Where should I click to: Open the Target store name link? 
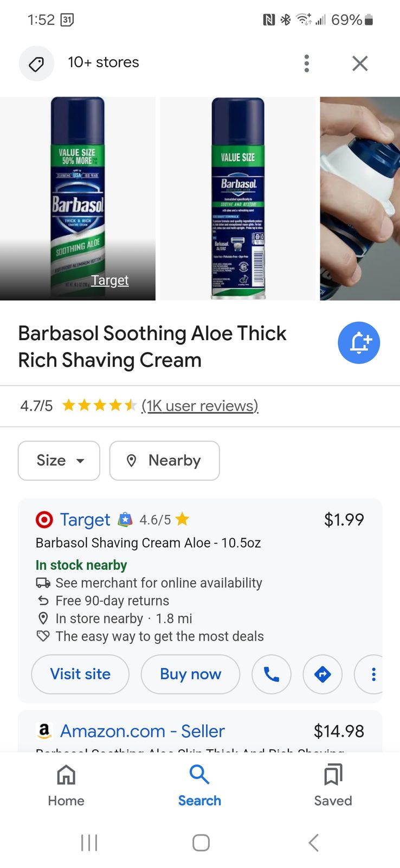85,520
